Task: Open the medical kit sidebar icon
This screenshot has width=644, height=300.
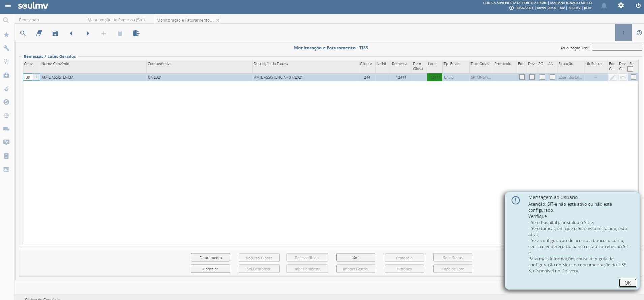Action: tap(6, 75)
